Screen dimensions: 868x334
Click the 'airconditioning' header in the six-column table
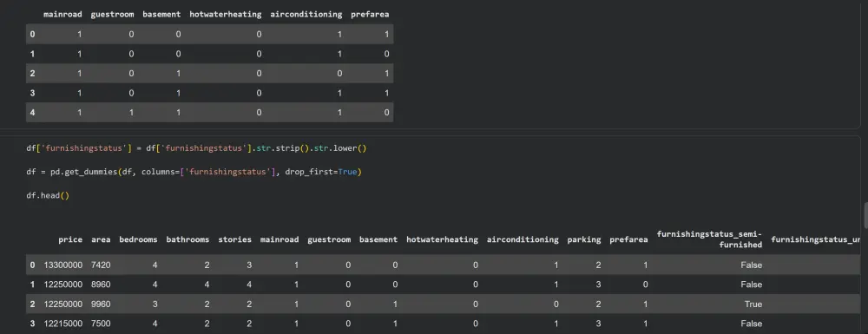(306, 15)
